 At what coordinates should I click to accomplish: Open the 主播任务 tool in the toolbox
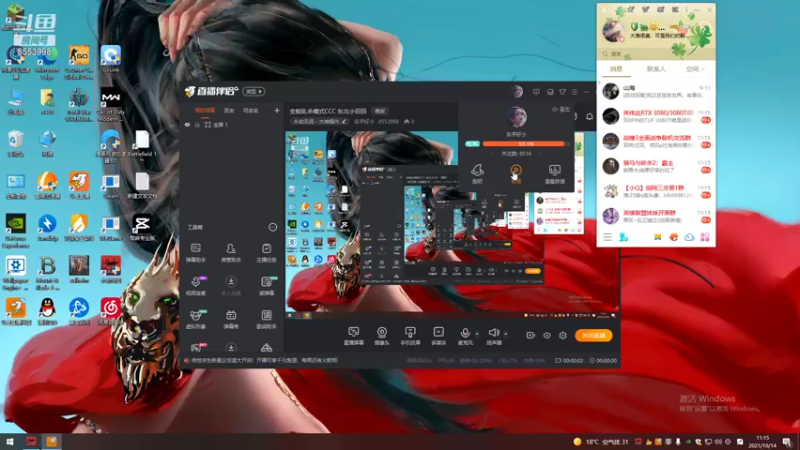(266, 253)
